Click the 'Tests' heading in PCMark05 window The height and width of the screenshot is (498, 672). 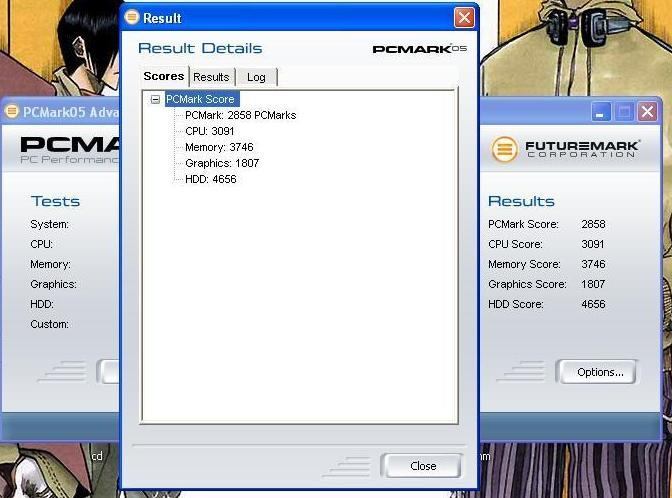point(55,201)
